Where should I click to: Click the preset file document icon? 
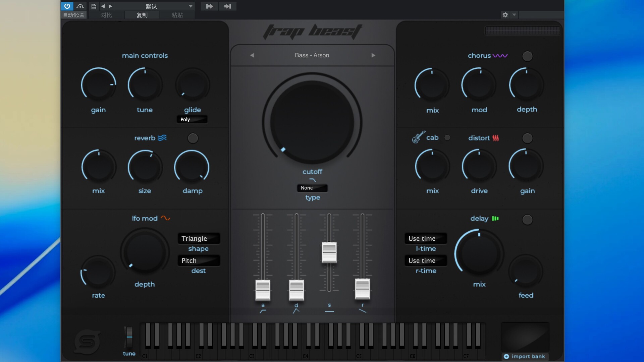point(94,6)
